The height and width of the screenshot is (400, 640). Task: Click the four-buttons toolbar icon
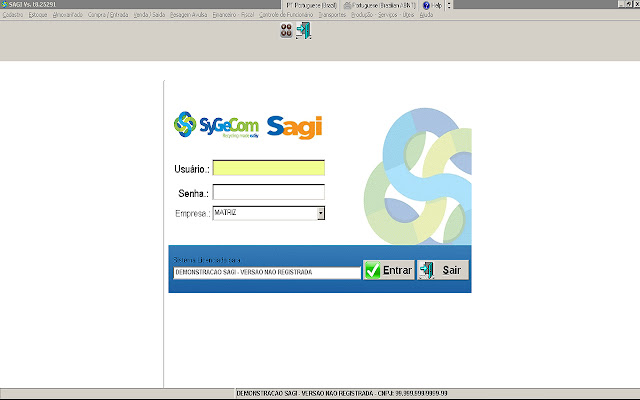[286, 31]
